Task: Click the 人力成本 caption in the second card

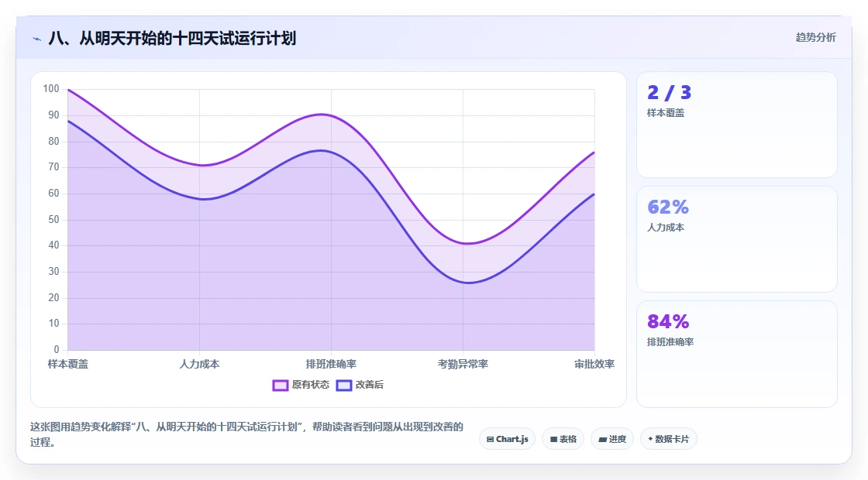Action: (666, 228)
